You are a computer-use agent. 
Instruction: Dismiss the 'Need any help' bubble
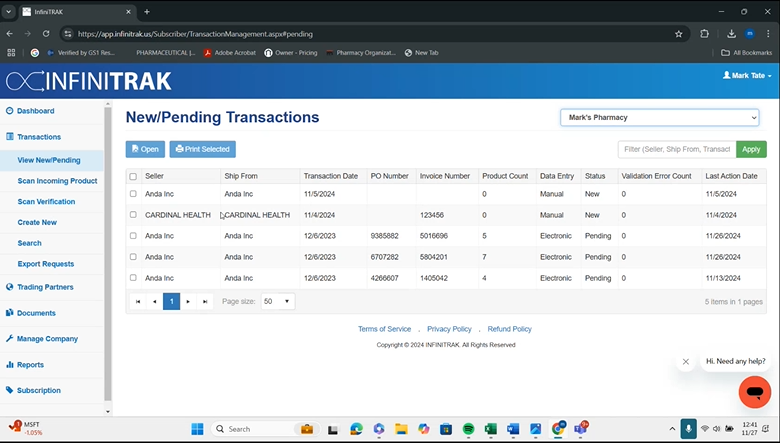pyautogui.click(x=685, y=361)
